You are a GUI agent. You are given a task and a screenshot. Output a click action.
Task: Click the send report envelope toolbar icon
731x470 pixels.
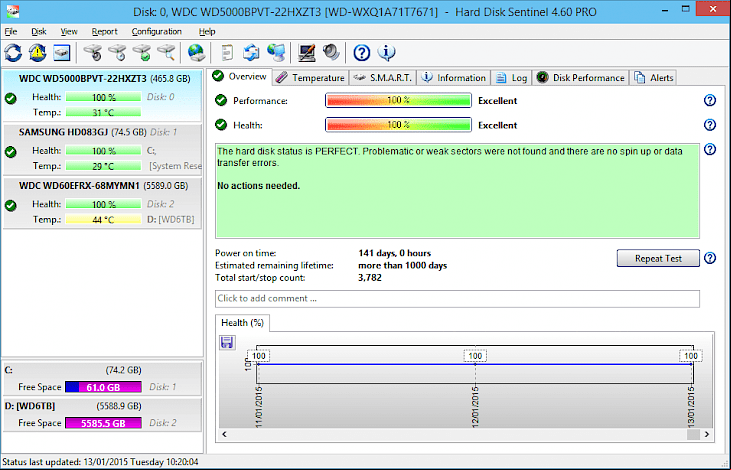point(251,53)
